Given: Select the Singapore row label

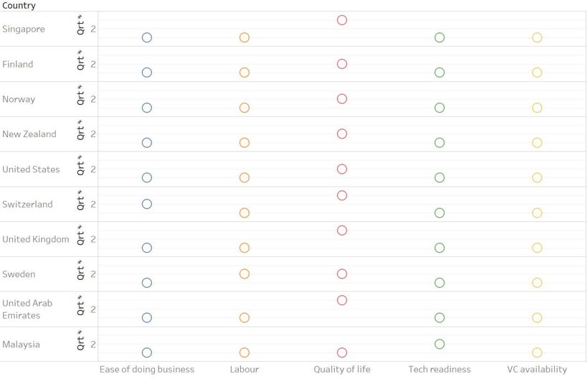Looking at the screenshot, I should coord(24,29).
